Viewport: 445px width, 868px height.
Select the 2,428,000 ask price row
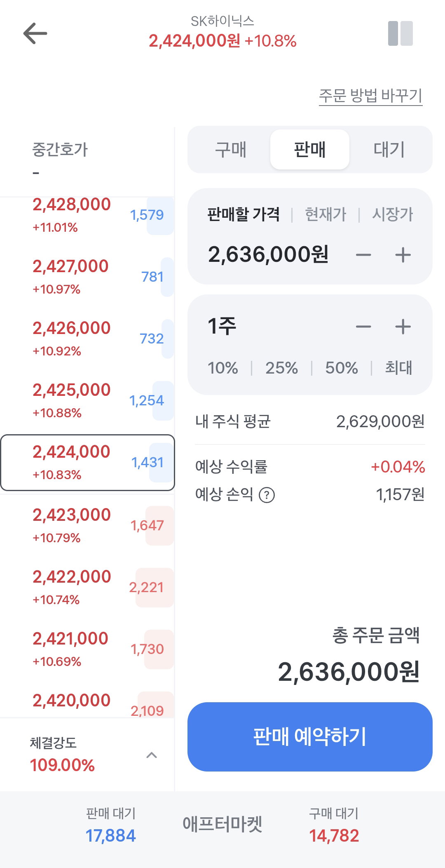coord(87,215)
